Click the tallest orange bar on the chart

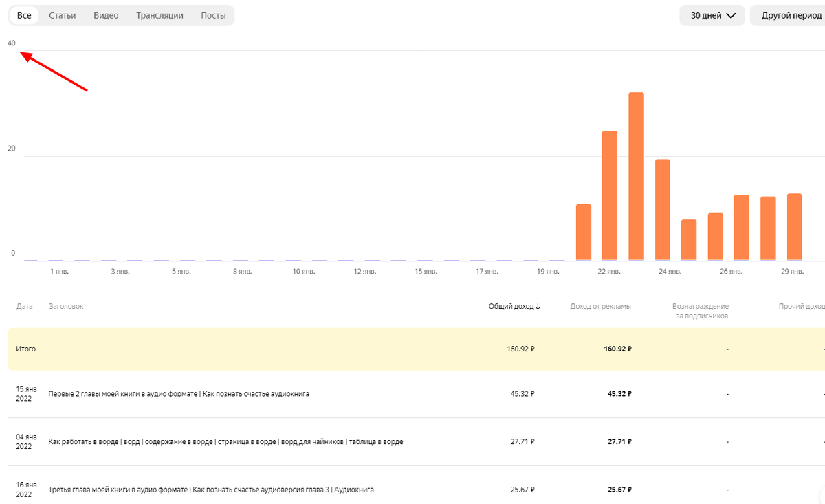[636, 176]
